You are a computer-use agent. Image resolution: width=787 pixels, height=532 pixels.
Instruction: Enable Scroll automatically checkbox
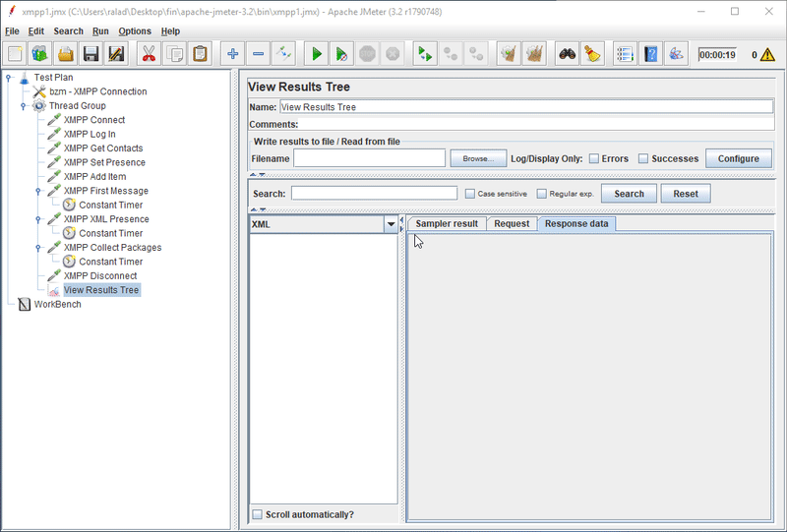click(x=257, y=514)
